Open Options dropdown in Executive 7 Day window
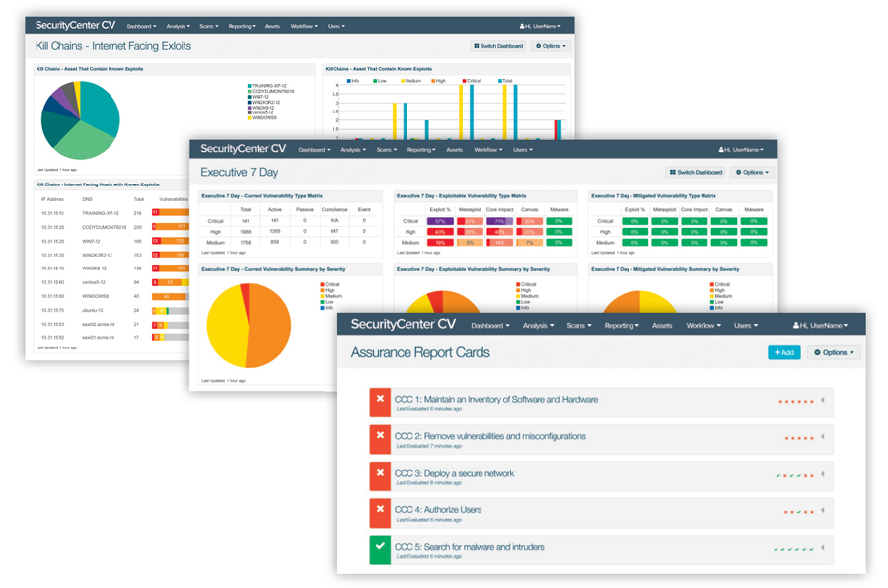This screenshot has width=888, height=588. pyautogui.click(x=752, y=172)
